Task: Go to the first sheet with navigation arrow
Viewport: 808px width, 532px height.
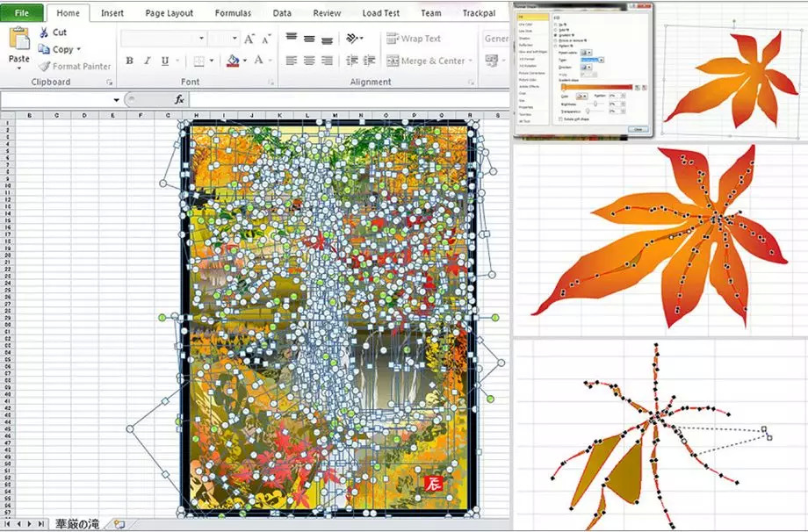Action: (x=8, y=524)
